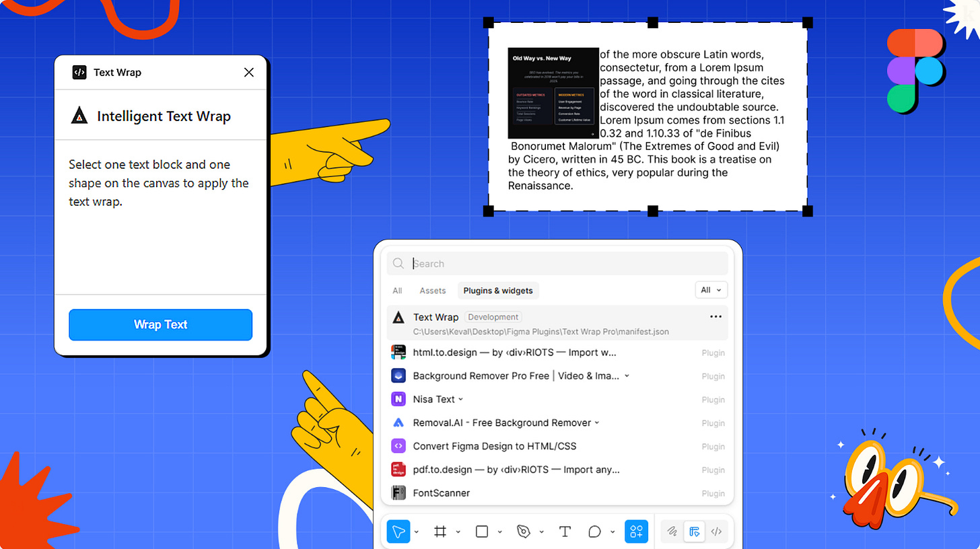Image resolution: width=980 pixels, height=549 pixels.
Task: Open the Actions resources button
Action: [636, 532]
